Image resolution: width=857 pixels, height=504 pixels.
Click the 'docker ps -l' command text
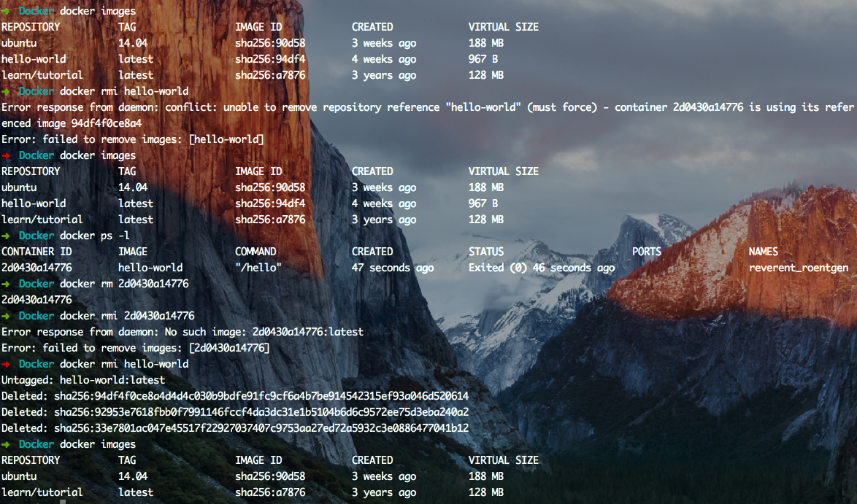click(x=95, y=236)
